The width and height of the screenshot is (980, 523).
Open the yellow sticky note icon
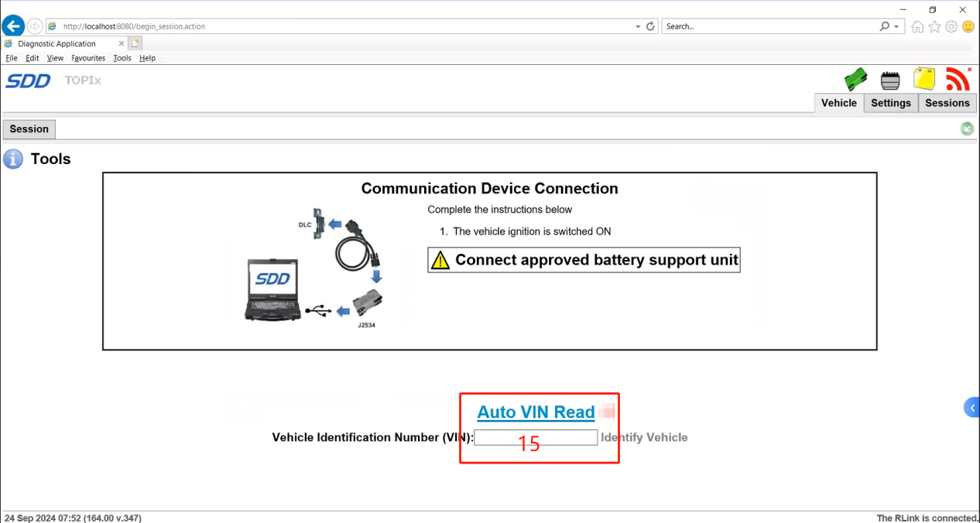point(924,79)
